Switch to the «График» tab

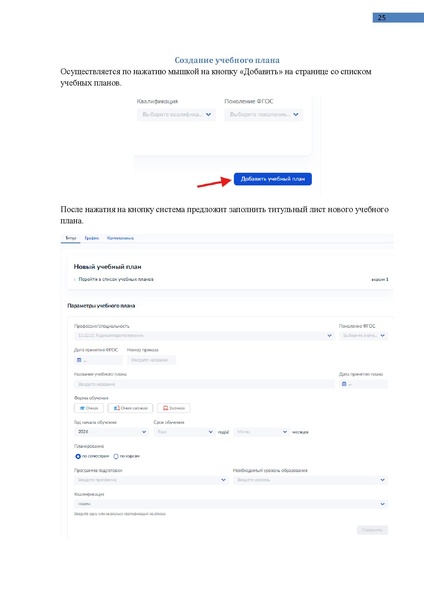point(91,238)
